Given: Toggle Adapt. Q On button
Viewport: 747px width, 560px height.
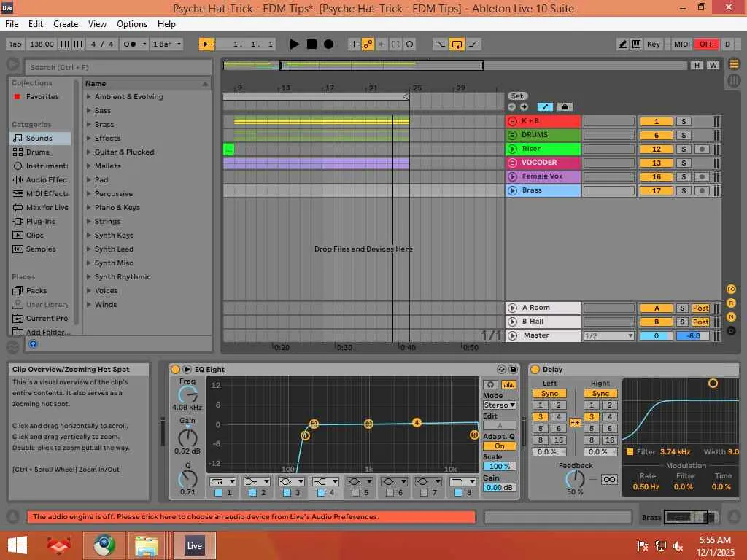Looking at the screenshot, I should coord(499,446).
